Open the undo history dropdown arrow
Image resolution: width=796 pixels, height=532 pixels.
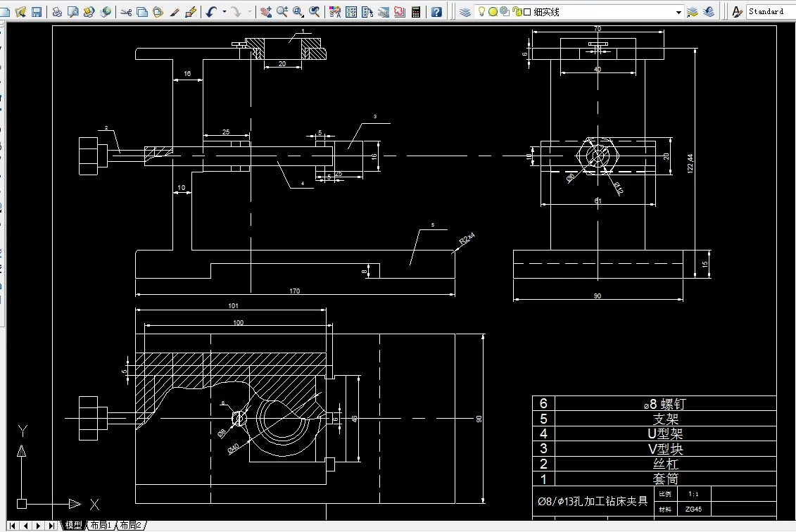(x=225, y=12)
